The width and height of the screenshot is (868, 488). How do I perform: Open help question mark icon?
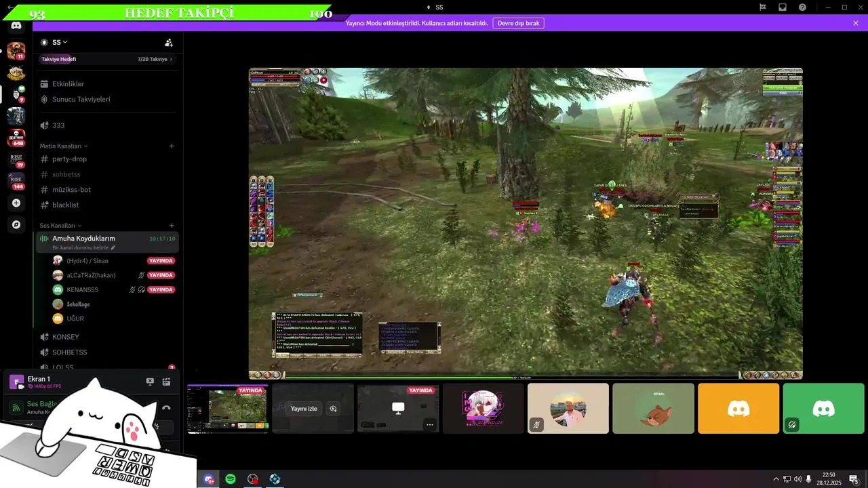click(802, 7)
